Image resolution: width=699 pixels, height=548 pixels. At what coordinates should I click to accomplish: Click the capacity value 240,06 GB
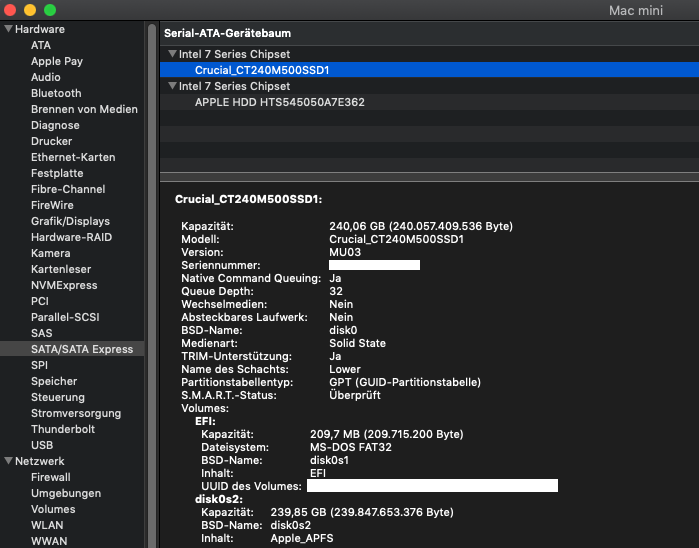(x=421, y=226)
